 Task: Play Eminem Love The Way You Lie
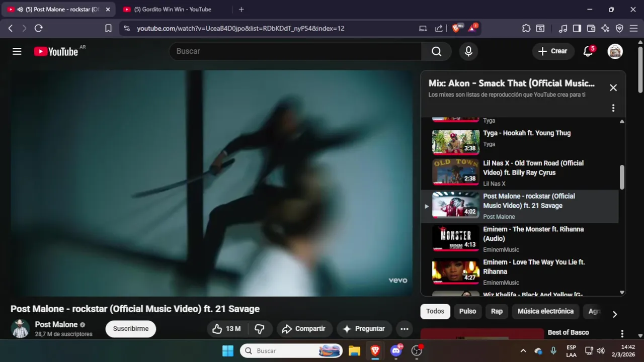tap(519, 271)
